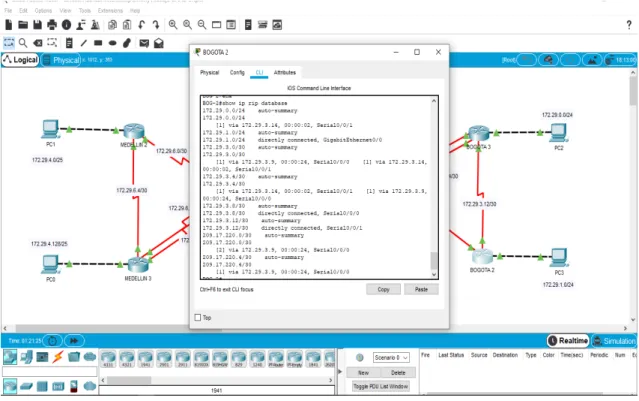Click the New file toolbar icon

click(9, 25)
